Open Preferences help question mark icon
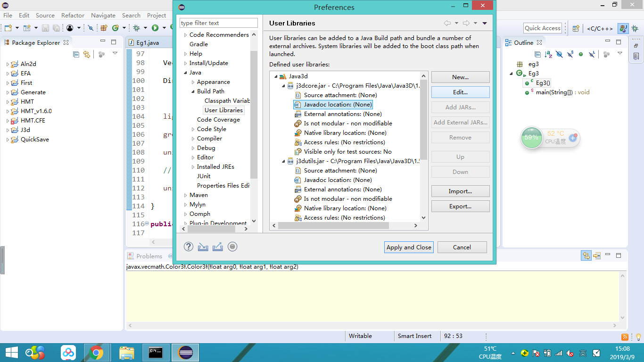This screenshot has height=362, width=644. (189, 247)
